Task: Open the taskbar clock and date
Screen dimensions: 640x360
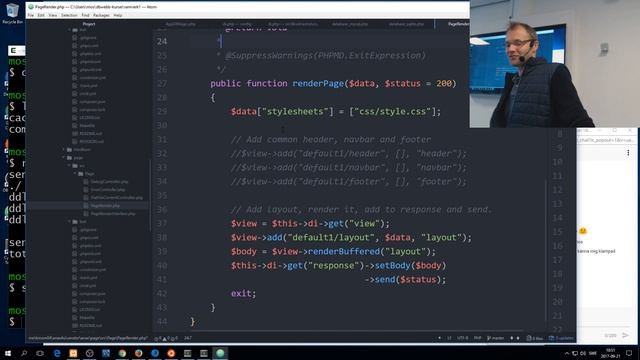Action: pos(610,353)
